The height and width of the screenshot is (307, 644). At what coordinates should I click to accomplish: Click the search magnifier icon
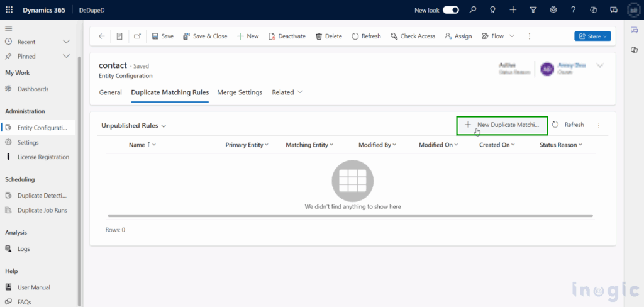(x=473, y=10)
